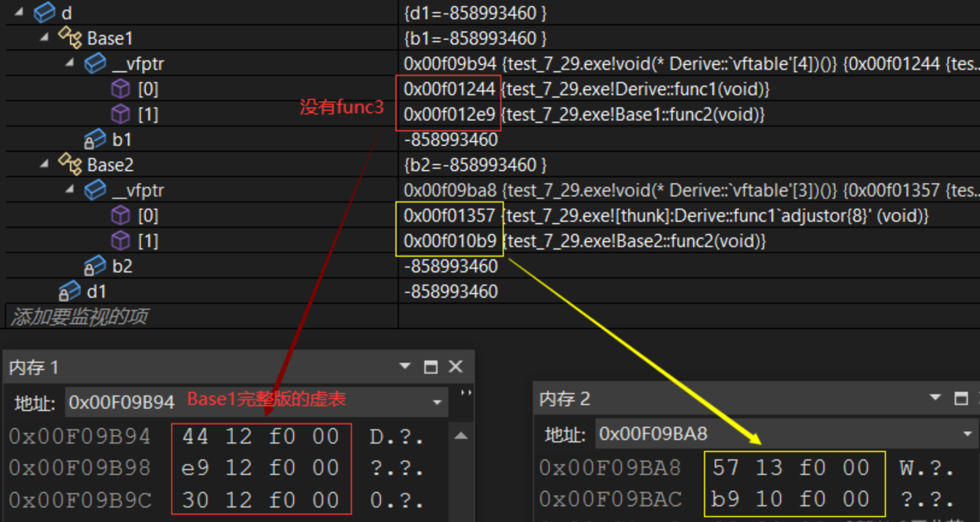Click the 内存 2 address field 0x00F09BA8
980x522 pixels.
click(776, 434)
